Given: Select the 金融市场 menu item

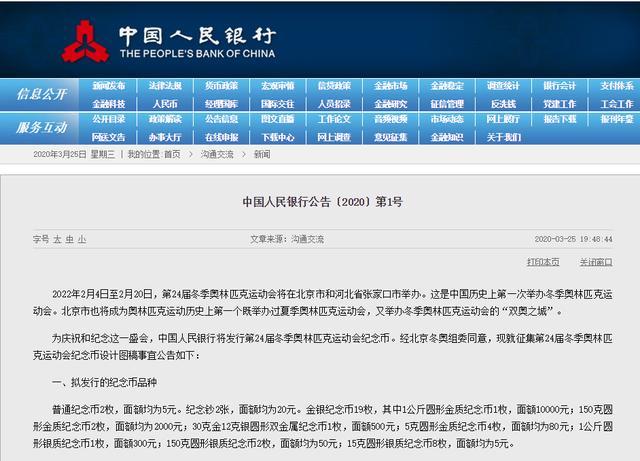Looking at the screenshot, I should (391, 86).
